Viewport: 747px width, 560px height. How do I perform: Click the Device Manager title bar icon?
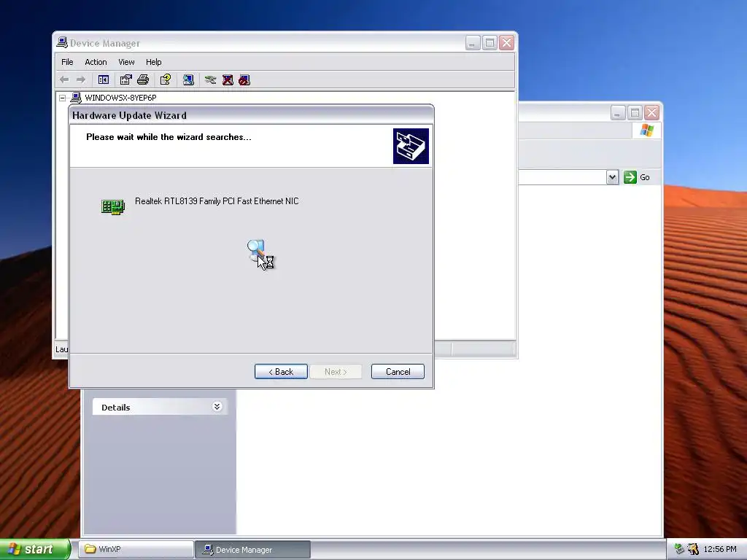click(62, 42)
